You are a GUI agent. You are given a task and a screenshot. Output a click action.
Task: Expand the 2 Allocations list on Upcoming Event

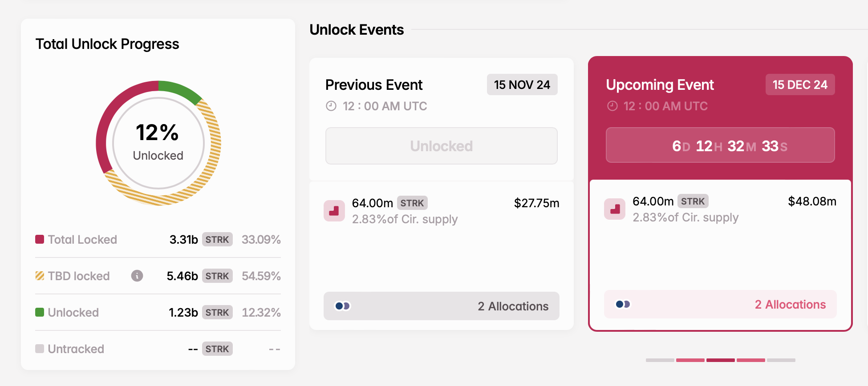click(x=790, y=304)
